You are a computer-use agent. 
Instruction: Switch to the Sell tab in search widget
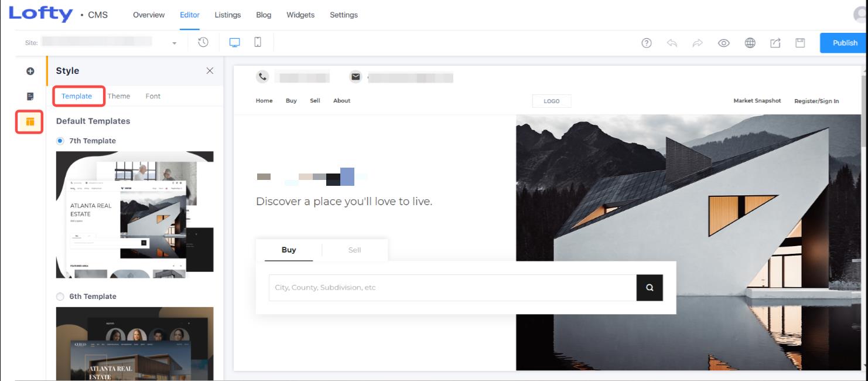click(354, 250)
